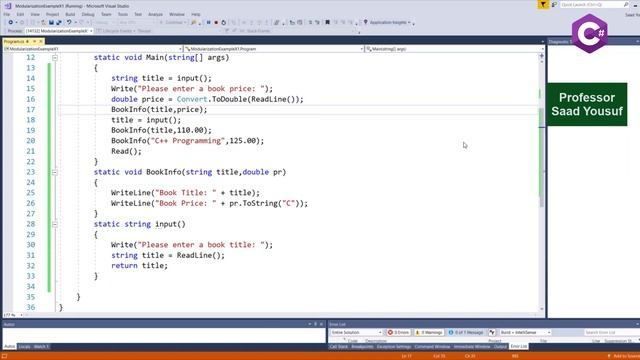The image size is (640, 360).
Task: Open the Project menu
Action: pos(52,14)
